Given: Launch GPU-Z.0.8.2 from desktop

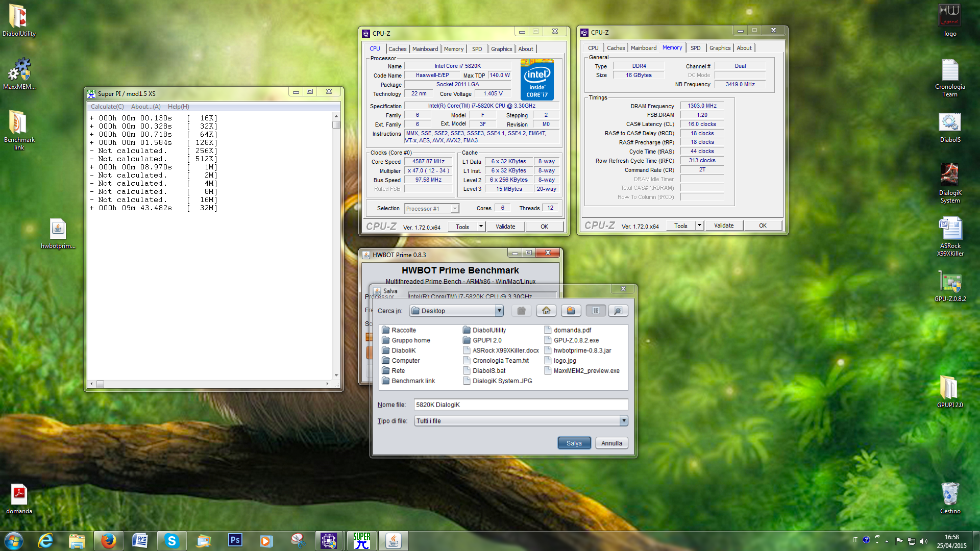Looking at the screenshot, I should click(x=950, y=286).
